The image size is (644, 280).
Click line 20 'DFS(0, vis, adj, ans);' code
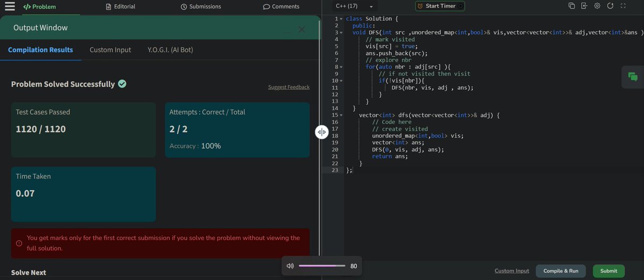point(408,149)
